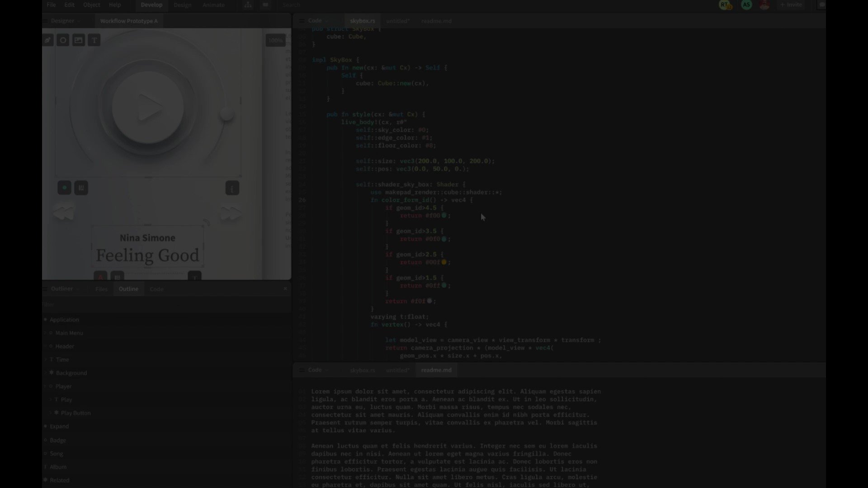Select the Pen tool in the designer toolbar

point(47,40)
